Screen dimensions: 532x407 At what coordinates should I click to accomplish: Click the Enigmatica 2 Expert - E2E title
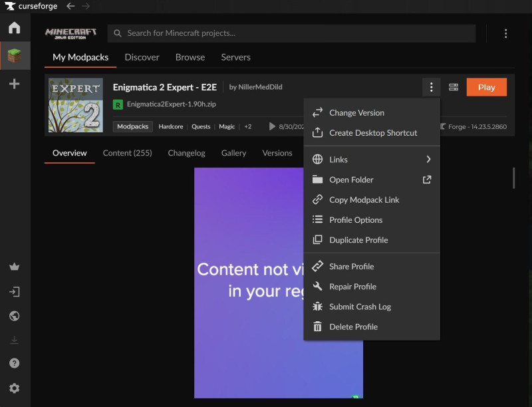click(x=164, y=87)
